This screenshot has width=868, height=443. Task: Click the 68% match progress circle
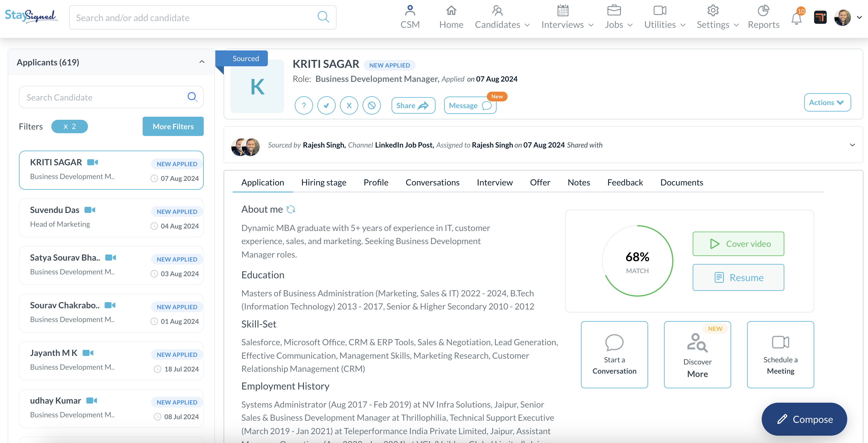point(637,261)
